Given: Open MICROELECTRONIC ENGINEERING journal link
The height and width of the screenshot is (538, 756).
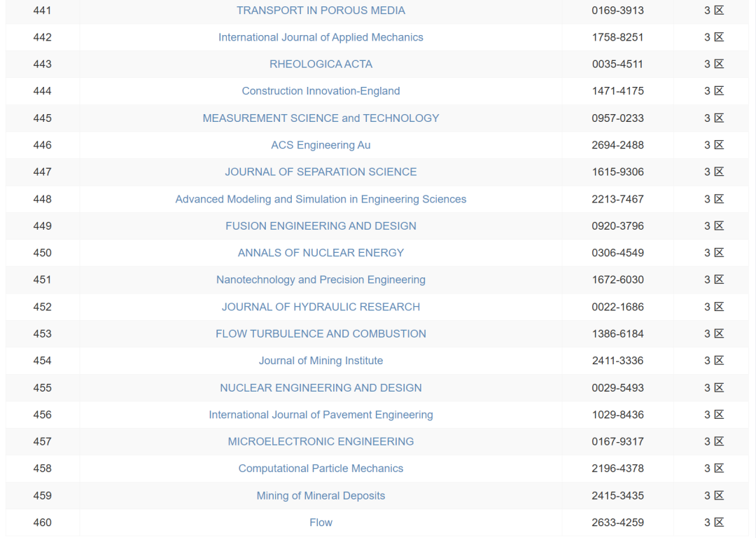Looking at the screenshot, I should tap(321, 441).
